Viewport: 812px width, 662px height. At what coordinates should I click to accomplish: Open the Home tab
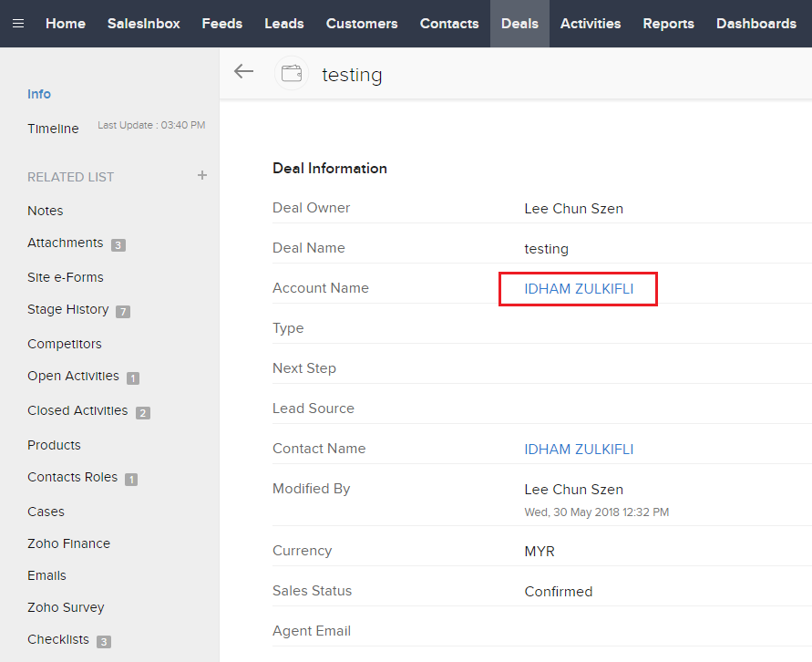[x=66, y=24]
